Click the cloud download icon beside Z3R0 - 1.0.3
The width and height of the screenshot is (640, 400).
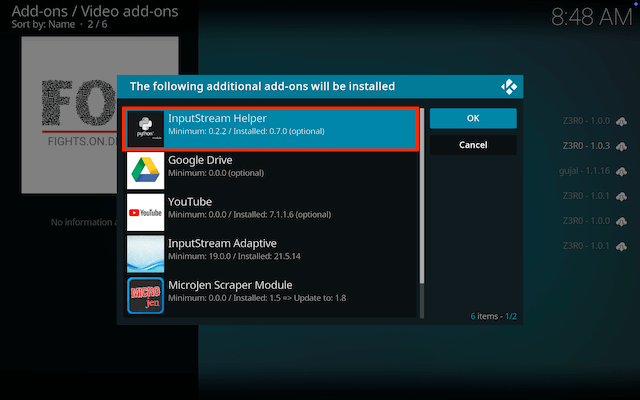[621, 146]
